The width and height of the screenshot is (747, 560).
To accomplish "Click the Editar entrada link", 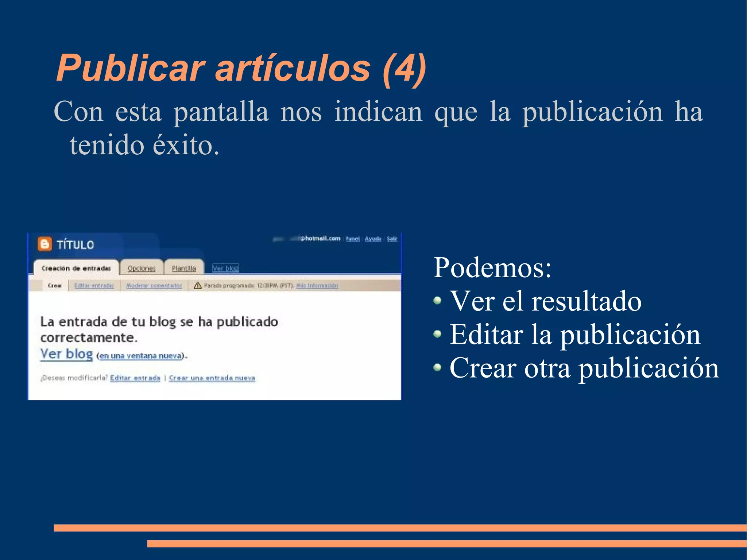I will click(135, 378).
